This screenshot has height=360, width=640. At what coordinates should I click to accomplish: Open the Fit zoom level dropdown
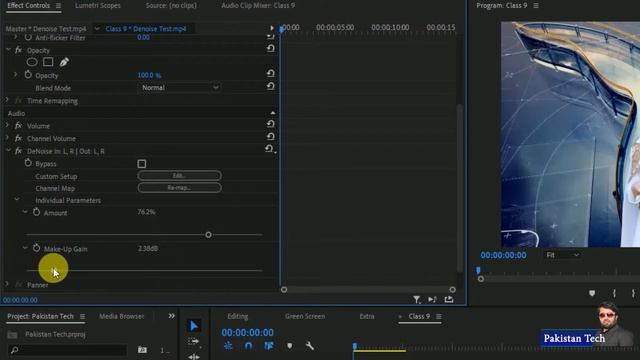[562, 255]
